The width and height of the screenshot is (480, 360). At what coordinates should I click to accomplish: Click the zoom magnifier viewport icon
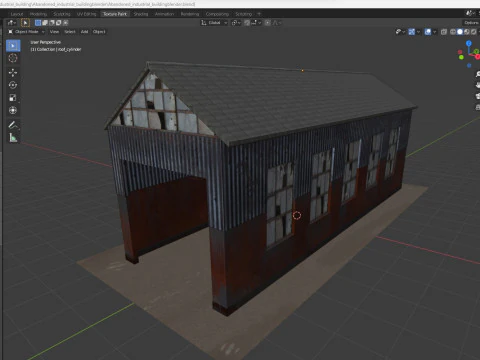click(x=477, y=74)
